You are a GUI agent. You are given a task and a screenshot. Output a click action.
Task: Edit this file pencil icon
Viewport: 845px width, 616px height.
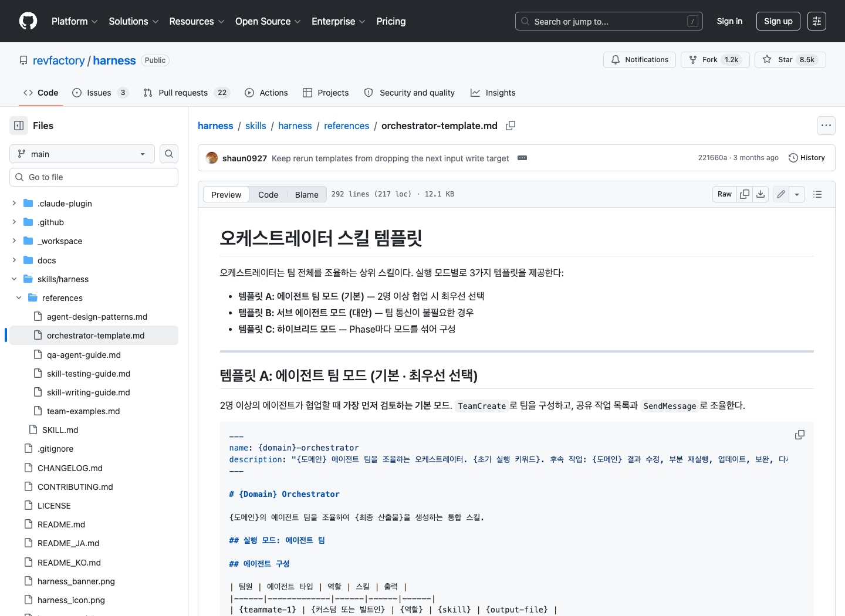click(781, 194)
